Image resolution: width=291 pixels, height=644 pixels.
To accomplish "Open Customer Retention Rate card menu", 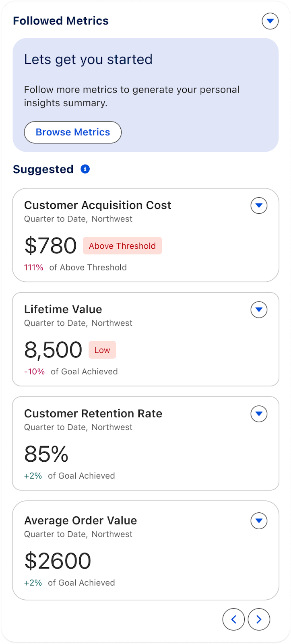I will click(259, 414).
